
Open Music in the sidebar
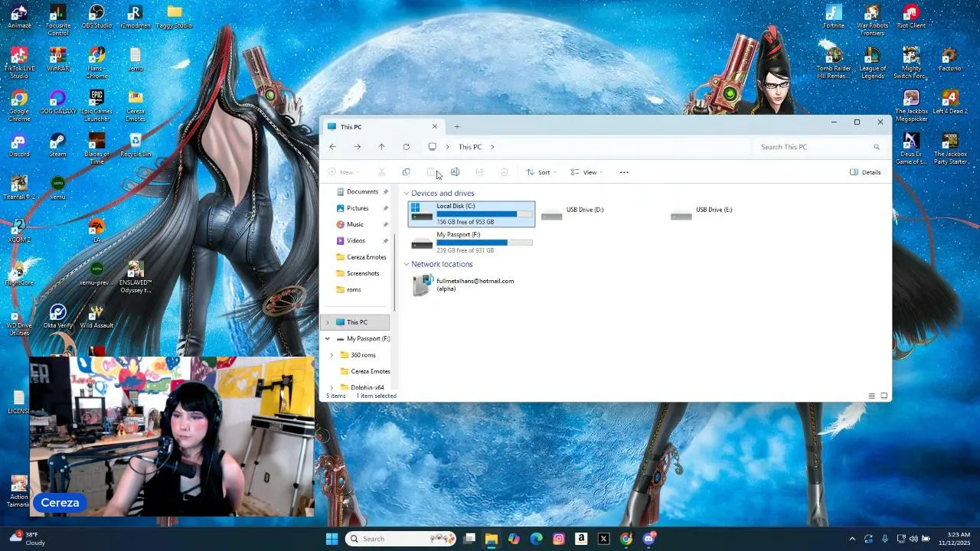355,224
